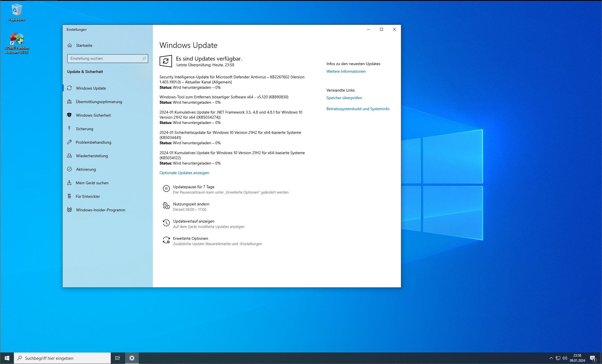Click the pause icon for Updatepause
Viewport: 602px width, 364px height.
click(166, 188)
